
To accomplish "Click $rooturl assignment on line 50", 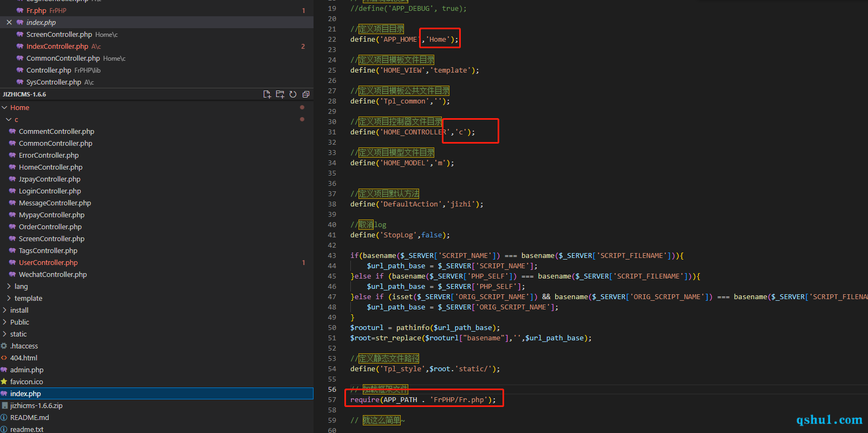I will click(425, 327).
